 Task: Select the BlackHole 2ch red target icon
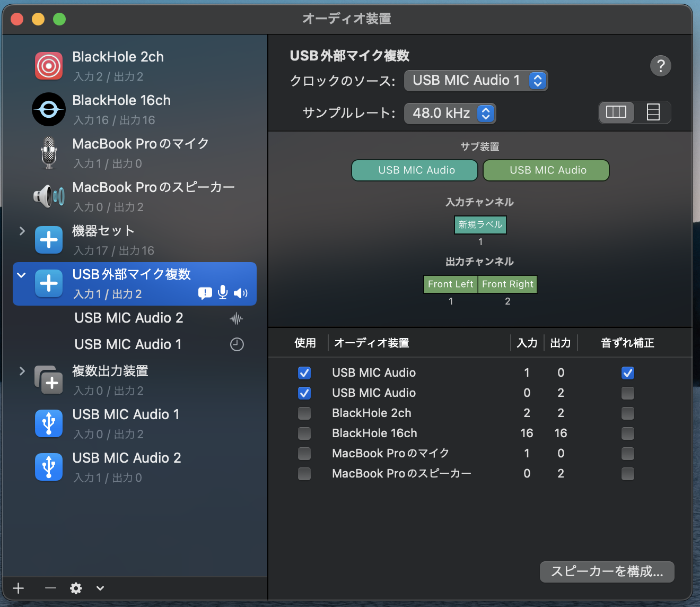point(49,66)
